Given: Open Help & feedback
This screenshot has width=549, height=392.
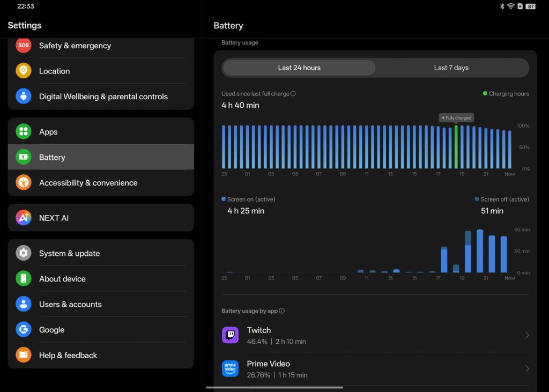Looking at the screenshot, I should point(68,355).
